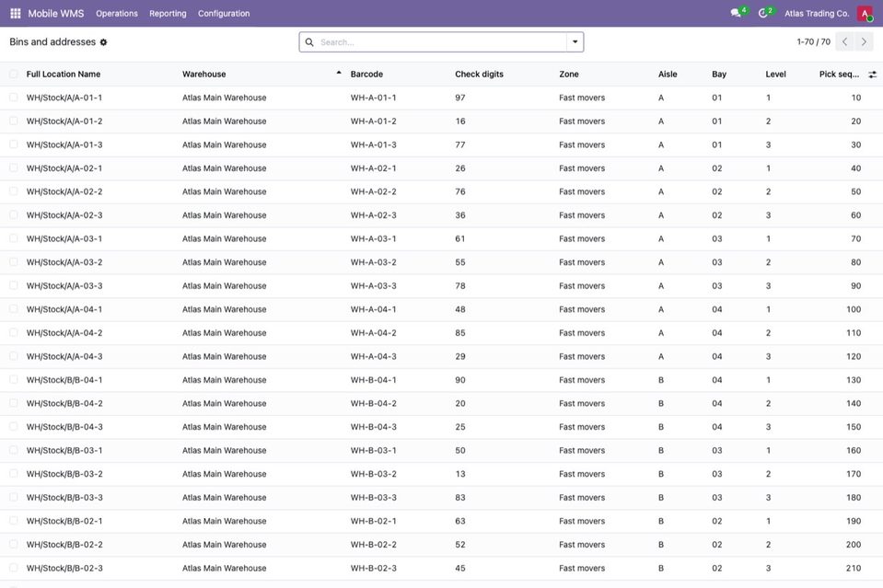Check the box for WH/Stock/A/A-01-1
883x588 pixels.
point(14,98)
